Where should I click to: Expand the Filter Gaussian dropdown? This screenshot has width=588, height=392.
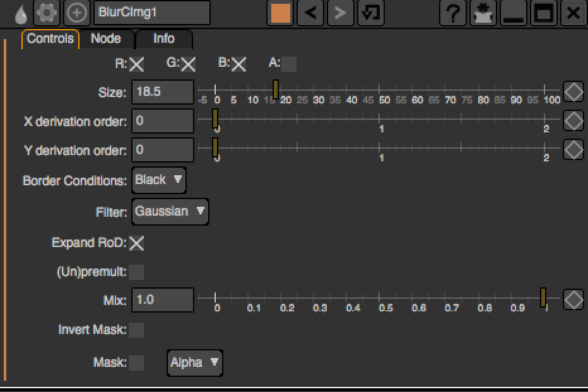tap(170, 212)
